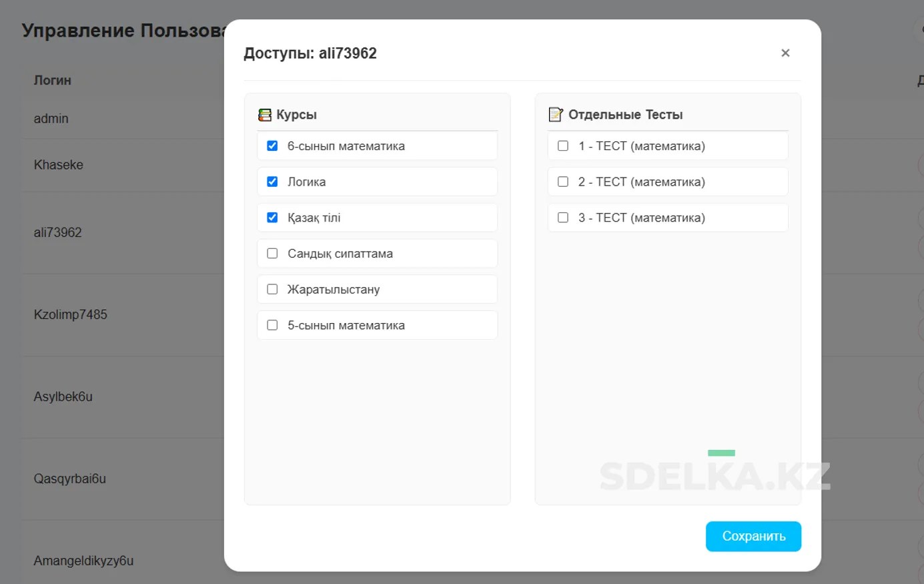Select the Kzolimp7485 user in background table
The image size is (924, 584).
pos(71,314)
